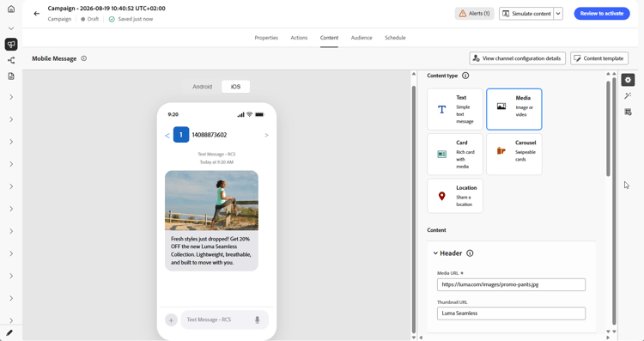Image resolution: width=644 pixels, height=341 pixels.
Task: Select the Carousel content type
Action: pos(514,155)
